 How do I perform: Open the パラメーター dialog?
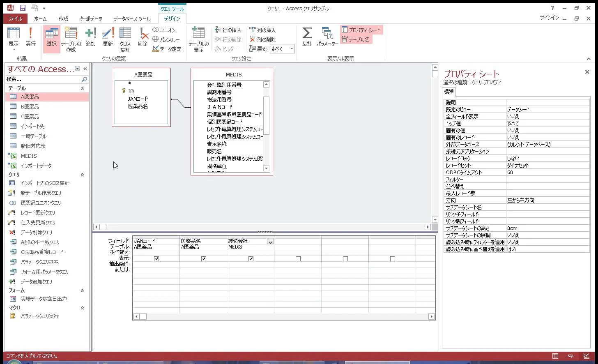[328, 37]
